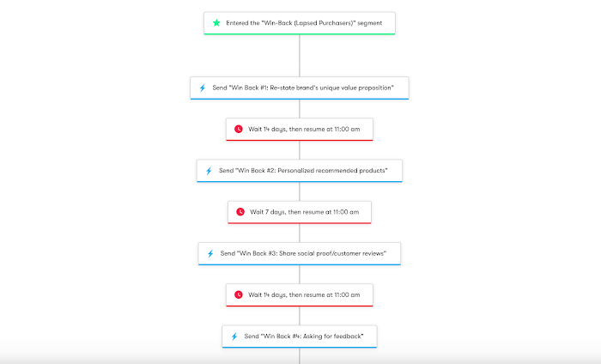Open the Asking for feedback email step
Image resolution: width=601 pixels, height=364 pixels.
click(x=300, y=337)
